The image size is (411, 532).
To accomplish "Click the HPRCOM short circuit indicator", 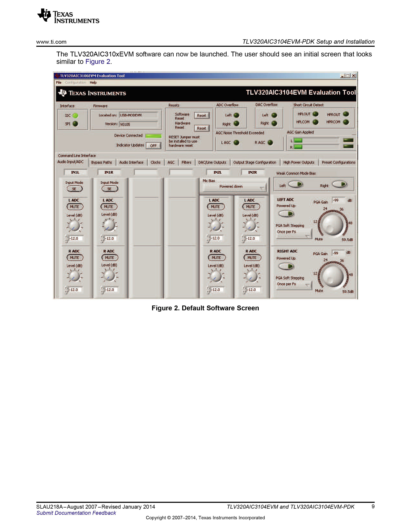I will pos(346,122).
